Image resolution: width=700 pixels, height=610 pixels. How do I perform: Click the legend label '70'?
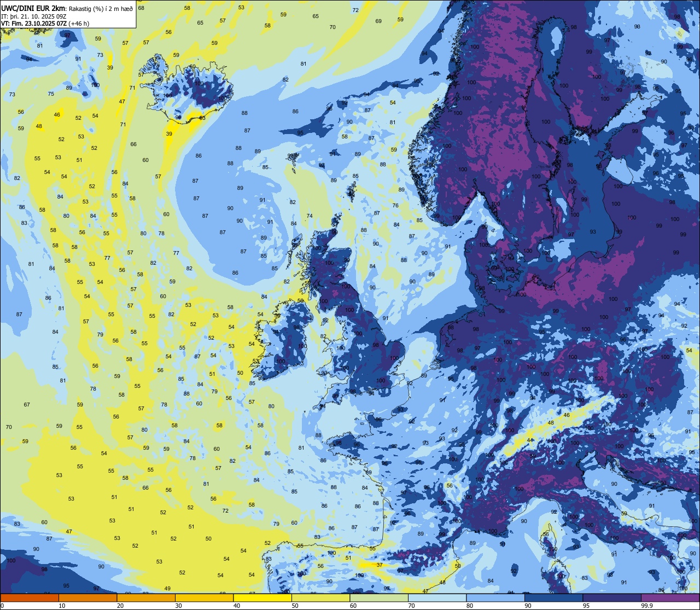pos(411,606)
